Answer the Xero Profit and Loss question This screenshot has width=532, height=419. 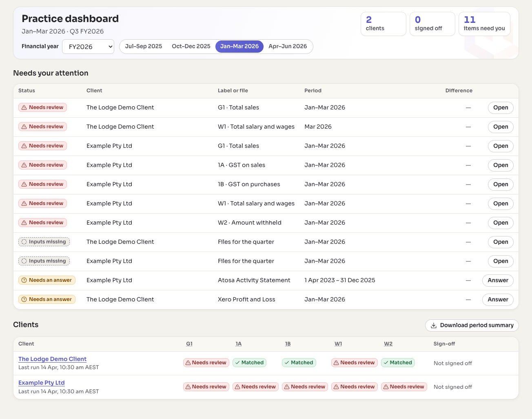click(498, 300)
